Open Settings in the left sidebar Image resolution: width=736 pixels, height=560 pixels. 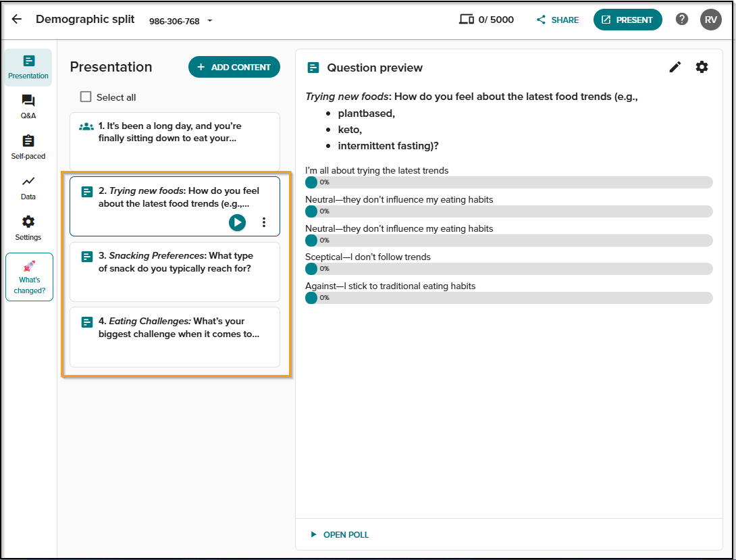[28, 228]
